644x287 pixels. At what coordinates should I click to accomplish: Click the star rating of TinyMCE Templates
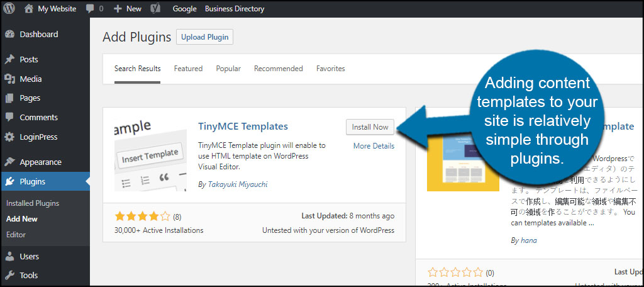[x=143, y=217]
